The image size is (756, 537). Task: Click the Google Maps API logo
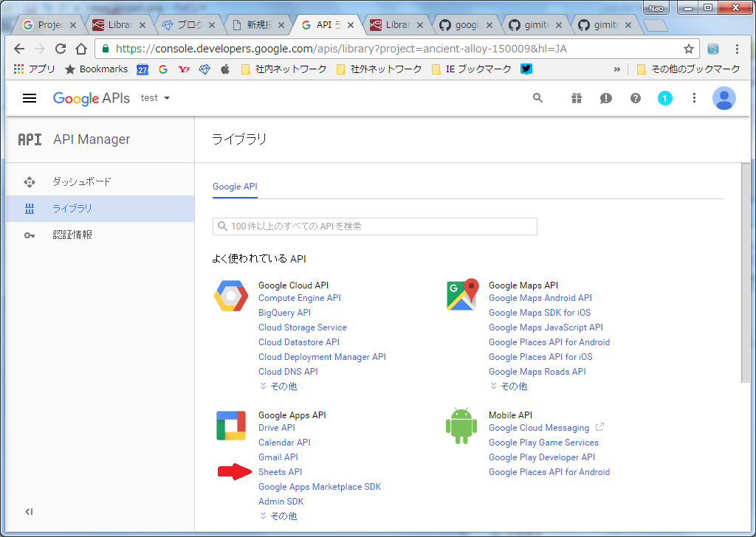pyautogui.click(x=462, y=294)
